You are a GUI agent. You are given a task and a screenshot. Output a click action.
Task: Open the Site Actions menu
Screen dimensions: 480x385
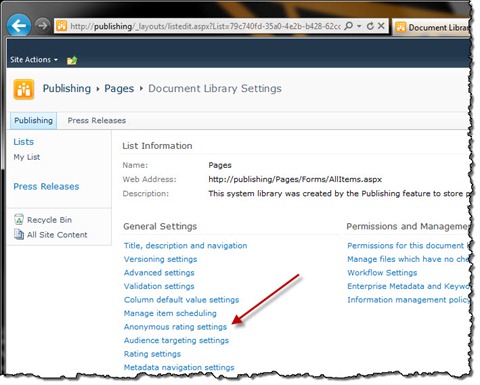click(x=34, y=60)
